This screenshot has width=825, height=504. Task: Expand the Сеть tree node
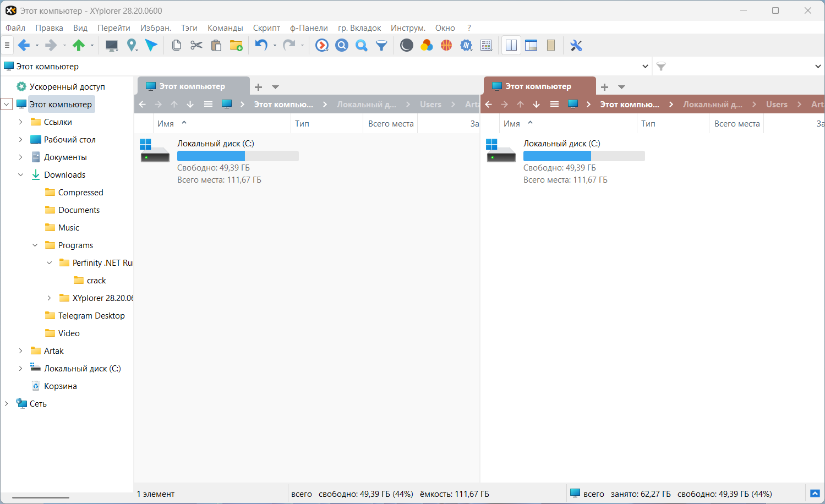tap(7, 404)
